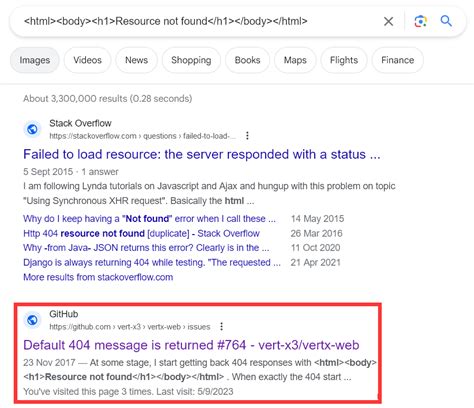Screen dimensions: 474x408
Task: Open 'Http 404 resource not found [duplicate]' link
Action: (x=141, y=233)
